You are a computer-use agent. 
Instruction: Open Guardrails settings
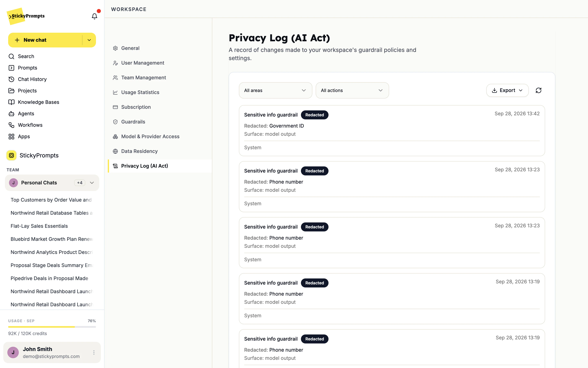click(x=160, y=122)
